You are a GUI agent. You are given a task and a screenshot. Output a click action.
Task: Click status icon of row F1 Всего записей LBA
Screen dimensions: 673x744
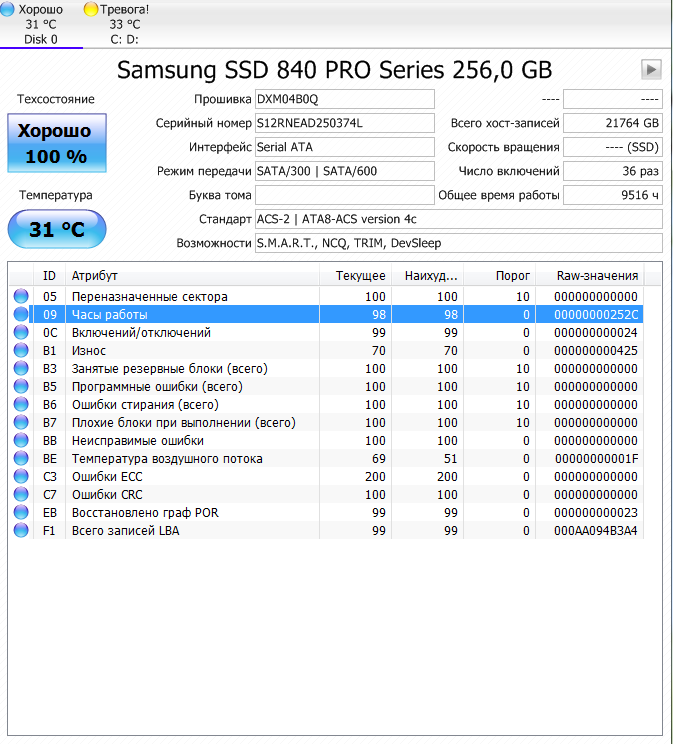point(21,530)
